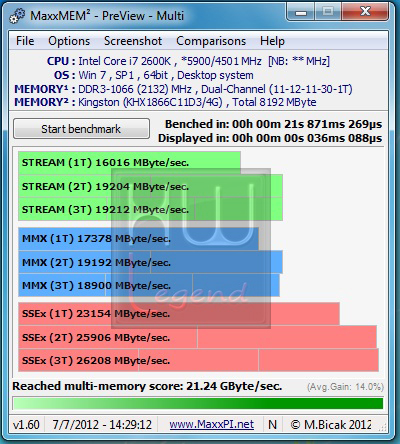Open the www.MaxxPI.net link
The height and width of the screenshot is (444, 400).
click(x=211, y=424)
